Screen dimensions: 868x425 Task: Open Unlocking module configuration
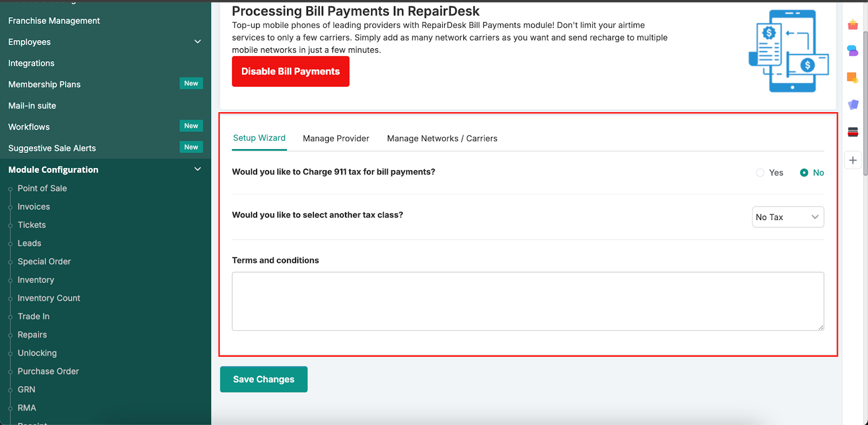click(37, 353)
